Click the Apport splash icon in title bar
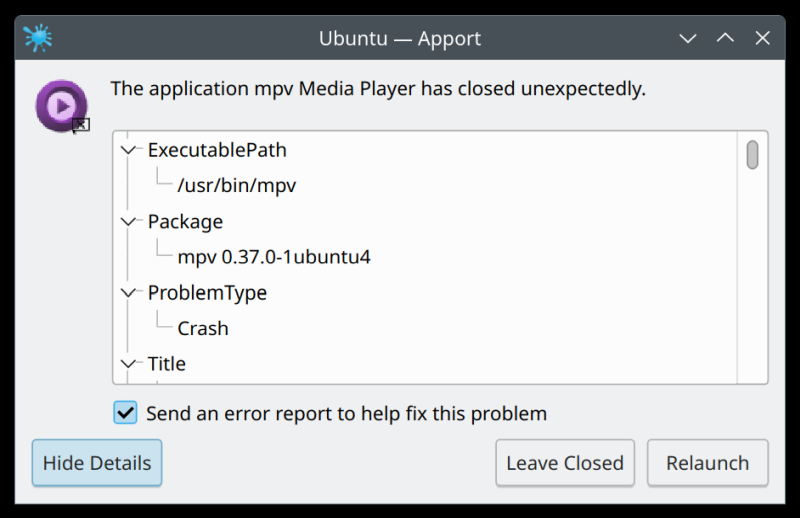The width and height of the screenshot is (800, 518). click(x=38, y=38)
